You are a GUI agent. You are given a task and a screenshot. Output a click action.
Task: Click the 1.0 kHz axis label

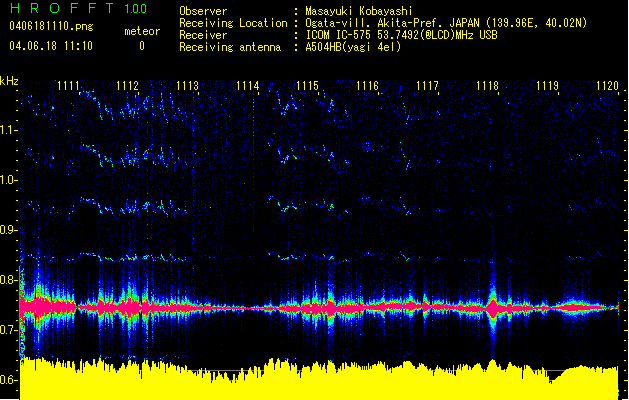point(8,180)
